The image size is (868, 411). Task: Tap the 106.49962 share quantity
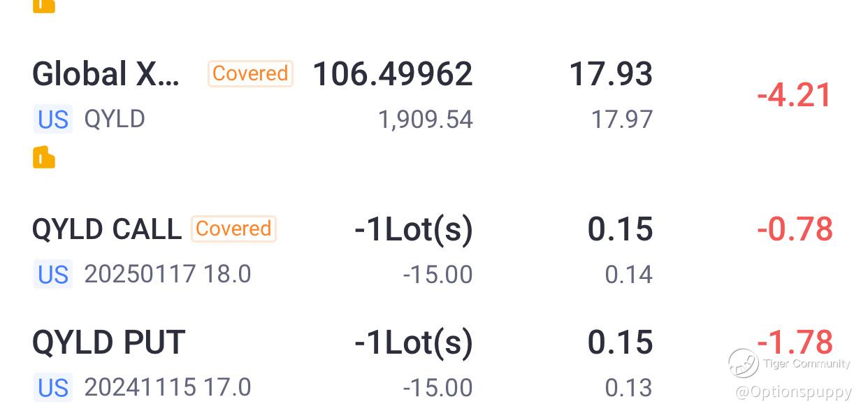pos(393,74)
